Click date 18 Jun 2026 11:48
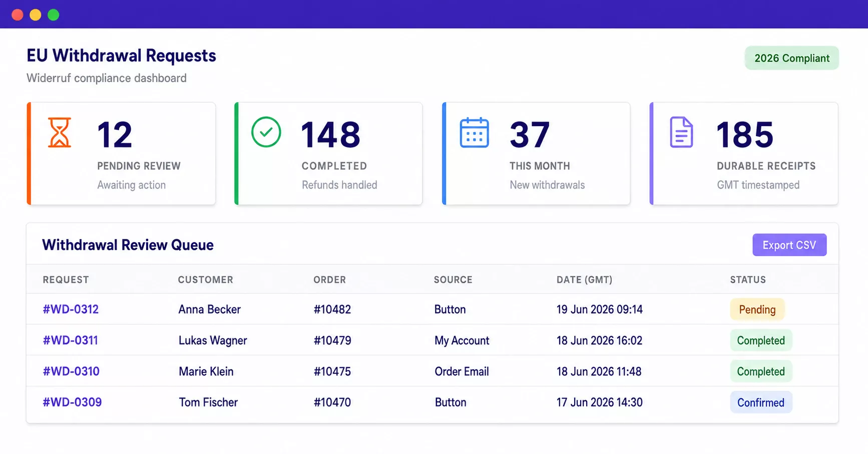Screen dimensions: 868x454 pos(599,371)
